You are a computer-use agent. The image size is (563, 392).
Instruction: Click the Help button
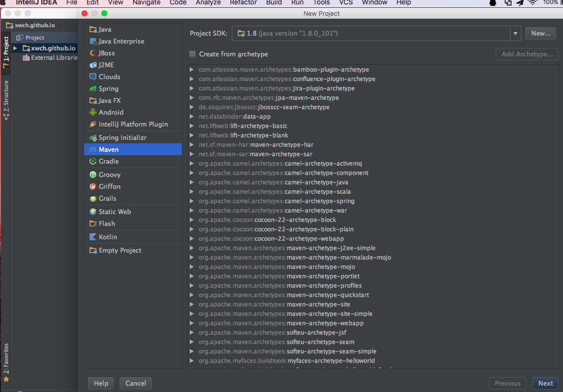pos(101,383)
